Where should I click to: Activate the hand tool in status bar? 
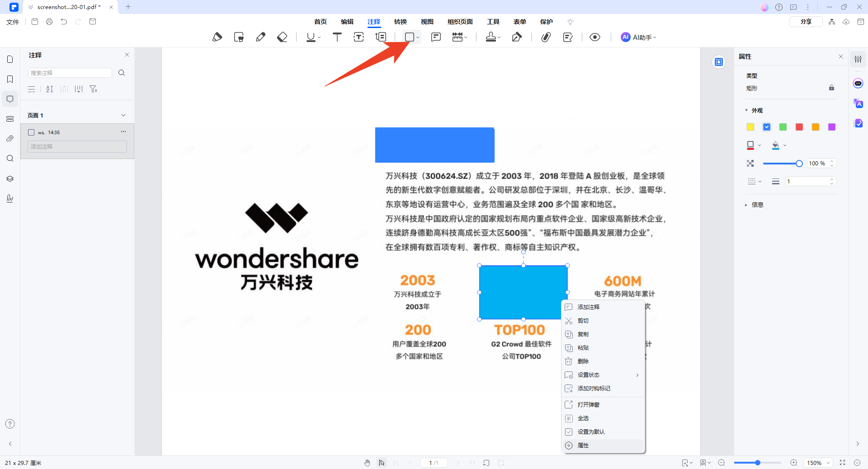point(367,463)
